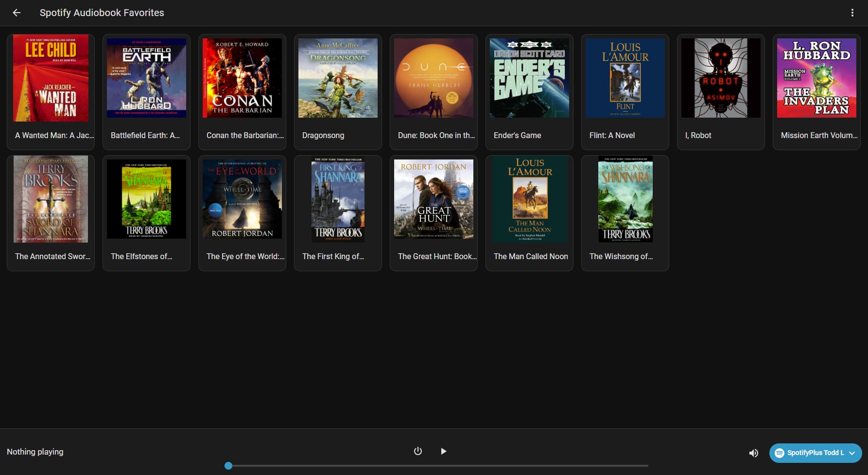Click the "The Annotated Swor..." title
Viewport: 868px width, 475px height.
(52, 256)
